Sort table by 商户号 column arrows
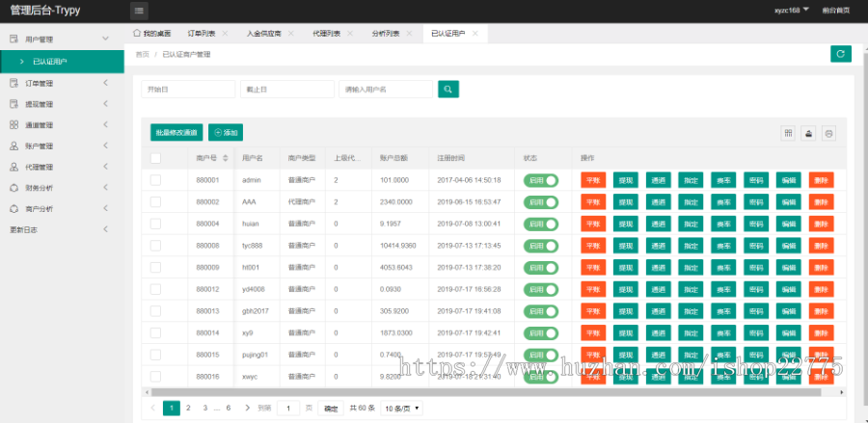Screen dimensions: 868x423 tap(226, 158)
